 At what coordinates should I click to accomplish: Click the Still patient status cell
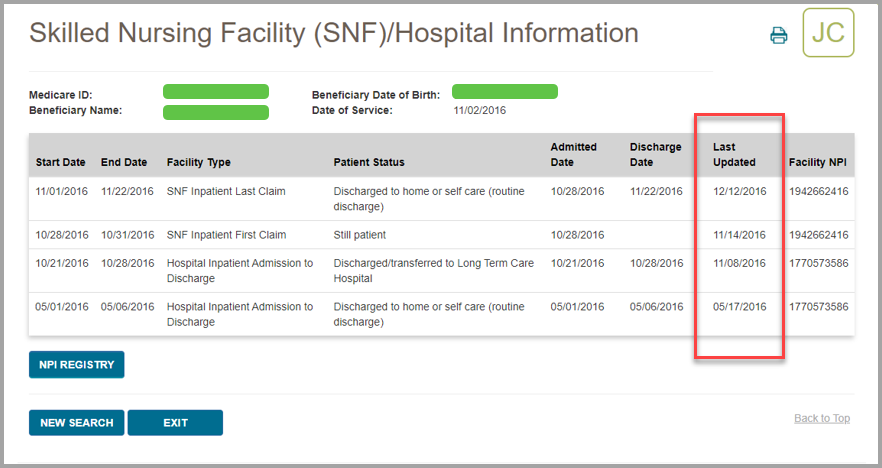tap(359, 235)
